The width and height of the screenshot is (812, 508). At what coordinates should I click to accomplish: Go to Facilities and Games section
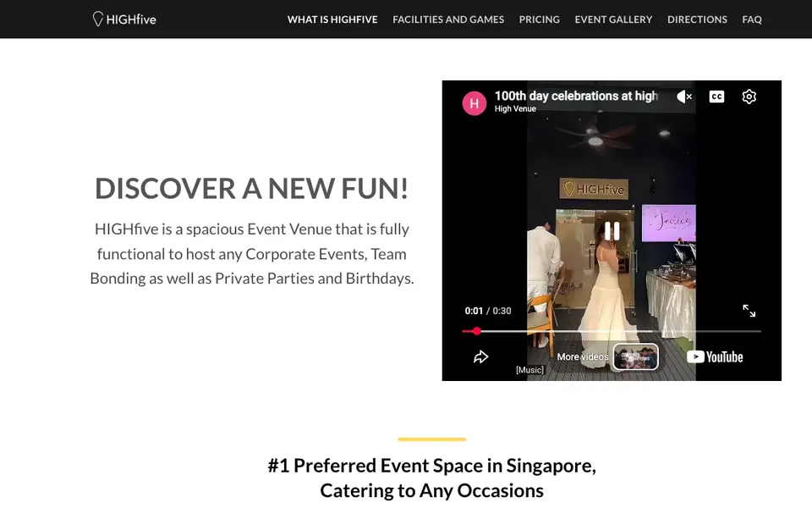click(448, 19)
